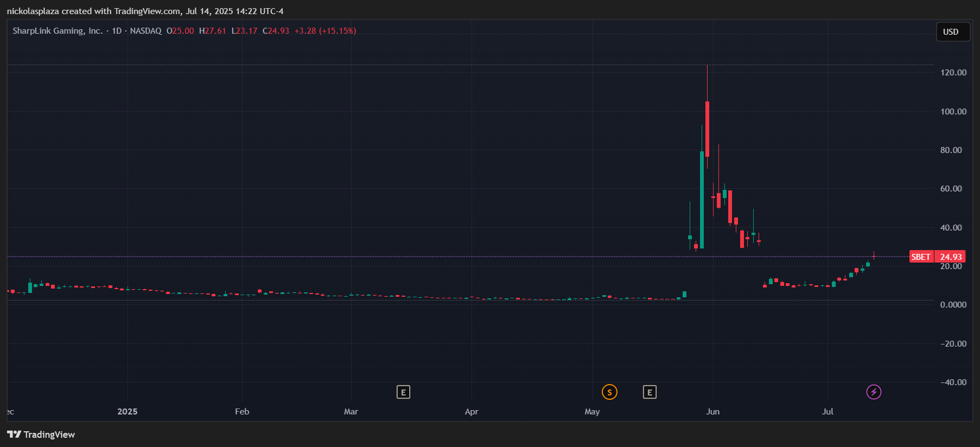980x447 pixels.
Task: Click the 1D interval label
Action: (117, 31)
